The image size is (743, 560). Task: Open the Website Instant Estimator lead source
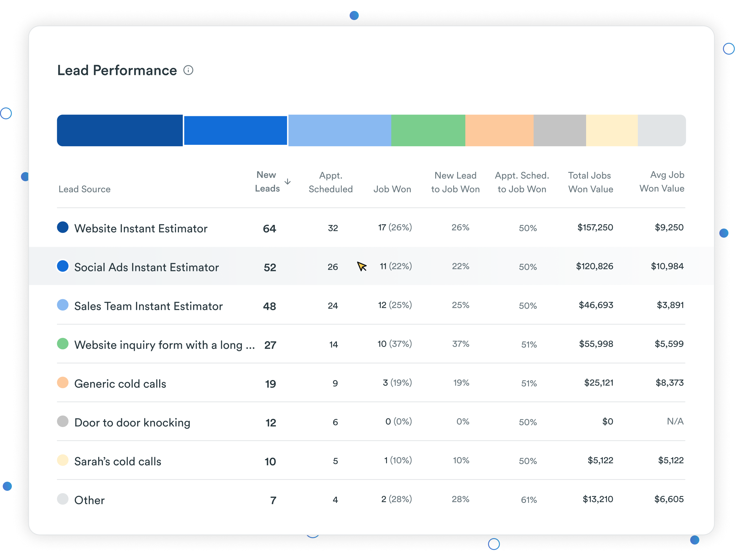pos(141,228)
